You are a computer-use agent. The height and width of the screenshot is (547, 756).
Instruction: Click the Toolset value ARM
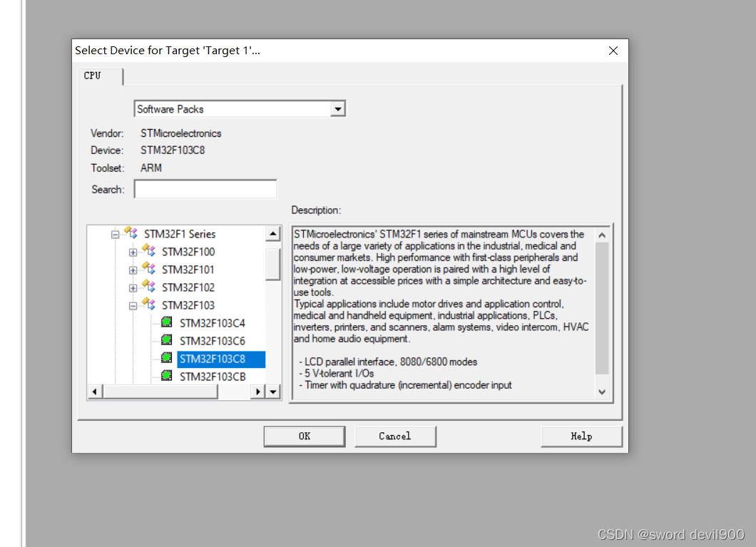tap(151, 168)
